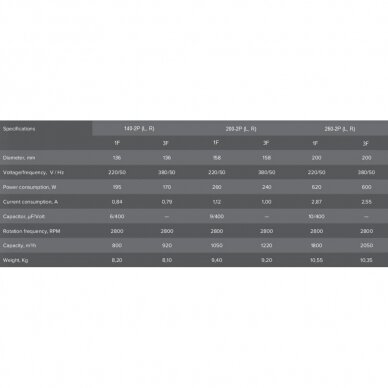388x388 pixels.
Task: Click the Weight, Kg row label
Action: point(15,260)
